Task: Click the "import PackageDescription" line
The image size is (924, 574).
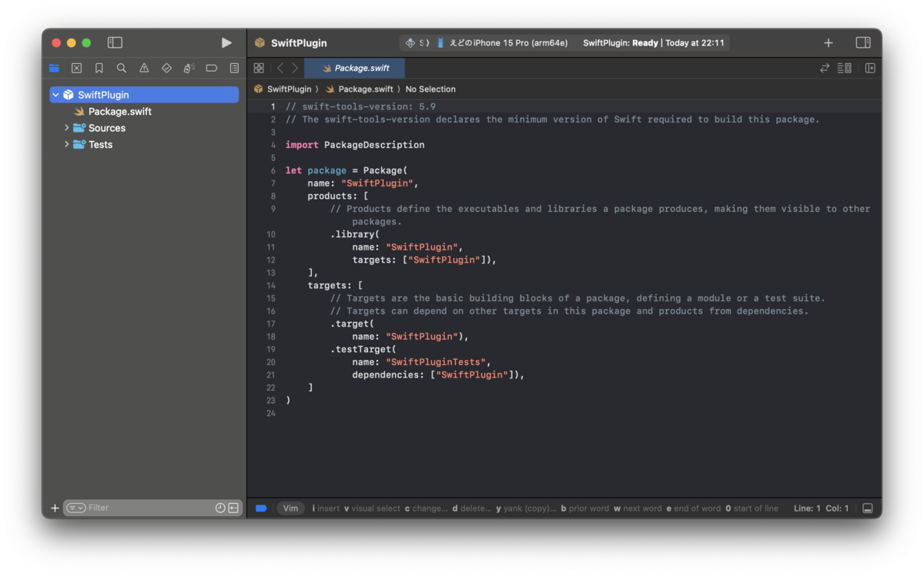Action: 355,145
